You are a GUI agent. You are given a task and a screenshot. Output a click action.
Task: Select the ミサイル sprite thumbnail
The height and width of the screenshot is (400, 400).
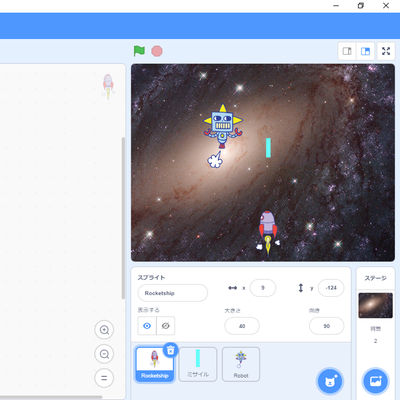point(198,364)
